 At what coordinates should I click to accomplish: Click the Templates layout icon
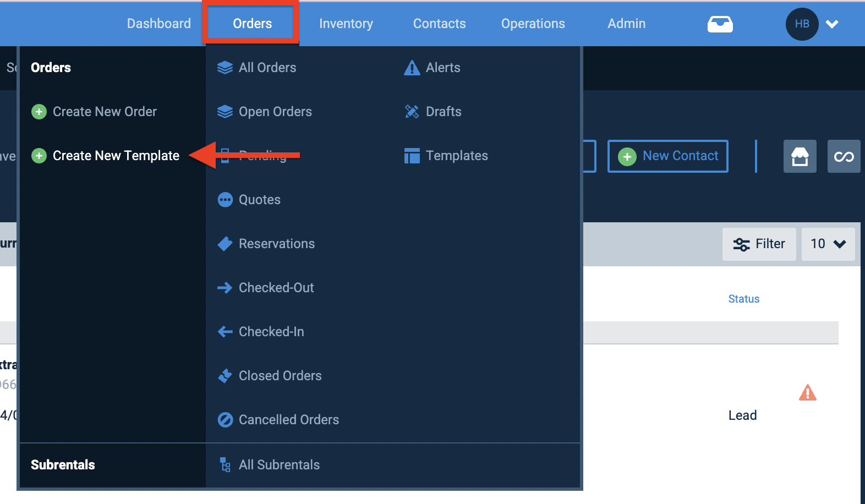coord(412,156)
